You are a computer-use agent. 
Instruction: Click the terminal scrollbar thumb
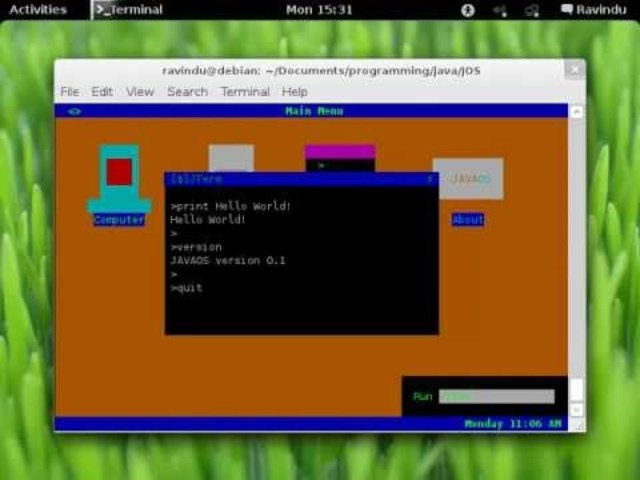[576, 390]
